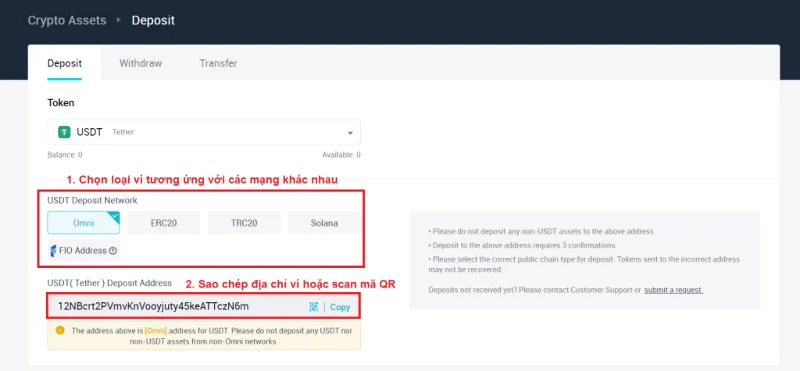Go to Crypto Assets breadcrumb
The image size is (800, 371).
click(x=67, y=20)
